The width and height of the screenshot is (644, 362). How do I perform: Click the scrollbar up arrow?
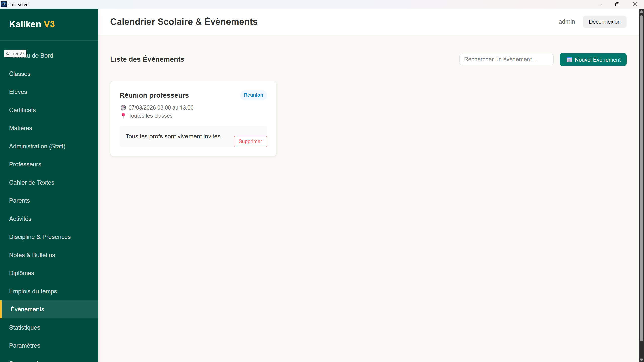point(641,12)
